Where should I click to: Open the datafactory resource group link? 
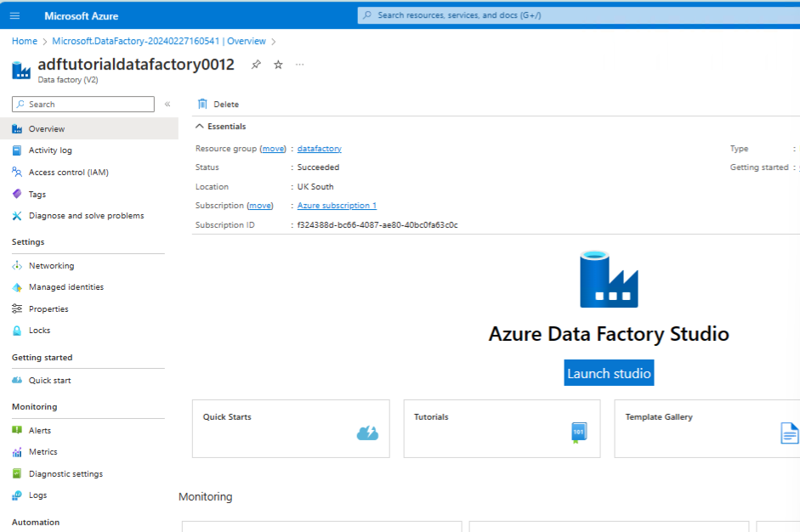(x=320, y=149)
